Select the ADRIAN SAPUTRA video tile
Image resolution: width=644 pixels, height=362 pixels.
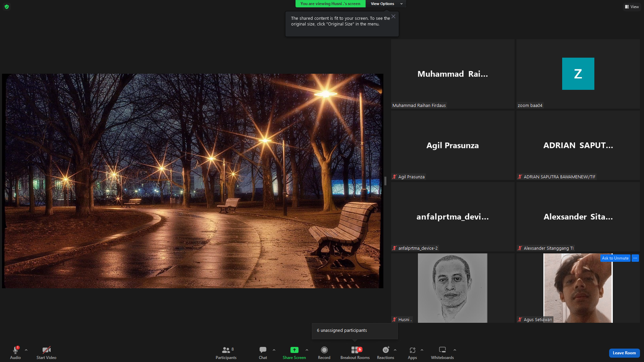tap(578, 145)
